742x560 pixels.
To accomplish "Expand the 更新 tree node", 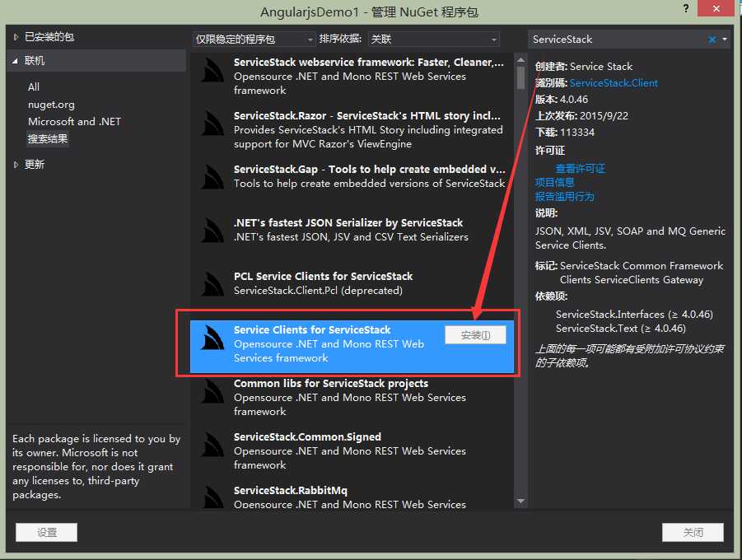I will (x=16, y=164).
